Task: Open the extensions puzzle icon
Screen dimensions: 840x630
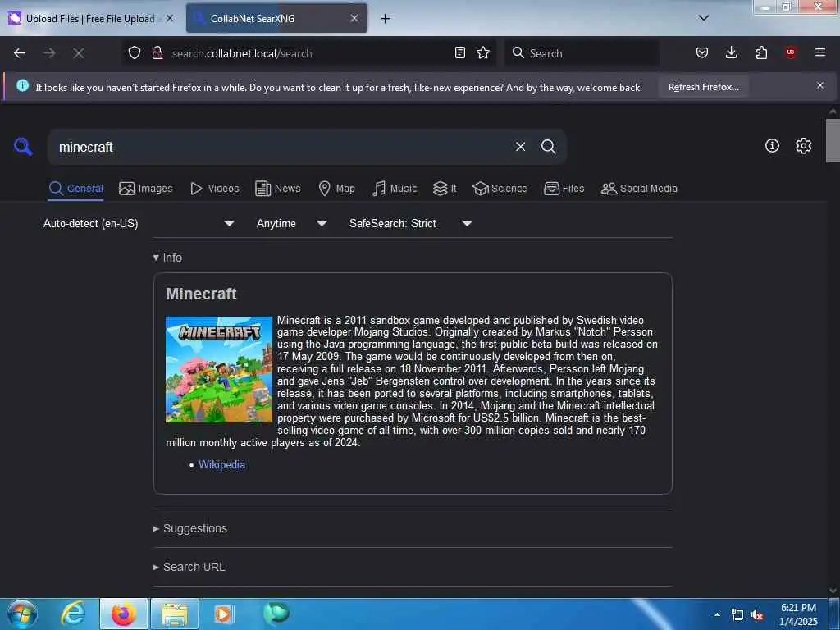Action: point(761,52)
